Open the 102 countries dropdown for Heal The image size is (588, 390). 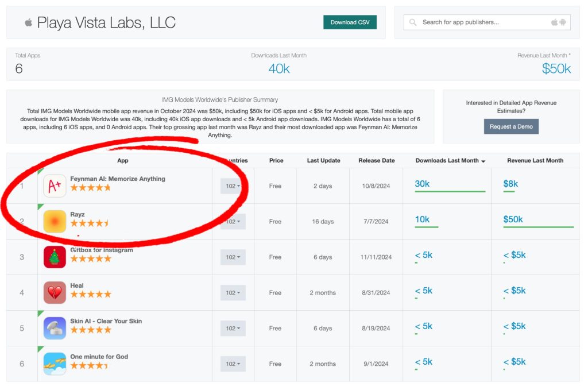233,293
